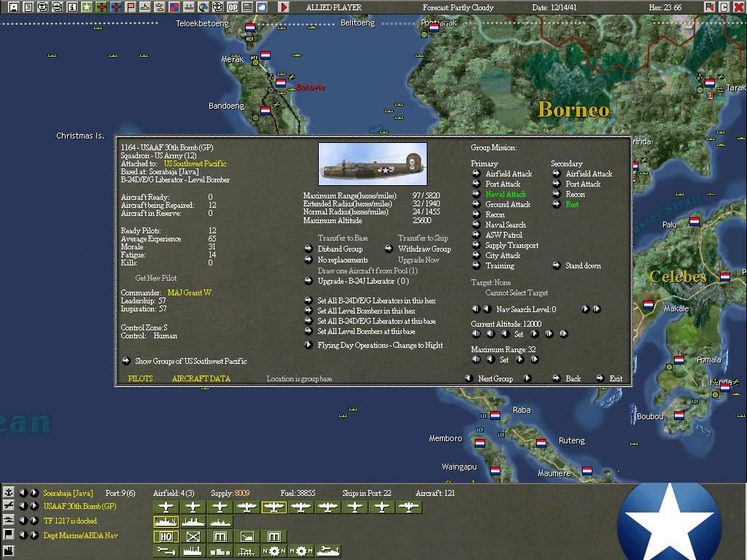Click the ship icon beside TF 1217
The height and width of the screenshot is (560, 747).
pyautogui.click(x=9, y=521)
